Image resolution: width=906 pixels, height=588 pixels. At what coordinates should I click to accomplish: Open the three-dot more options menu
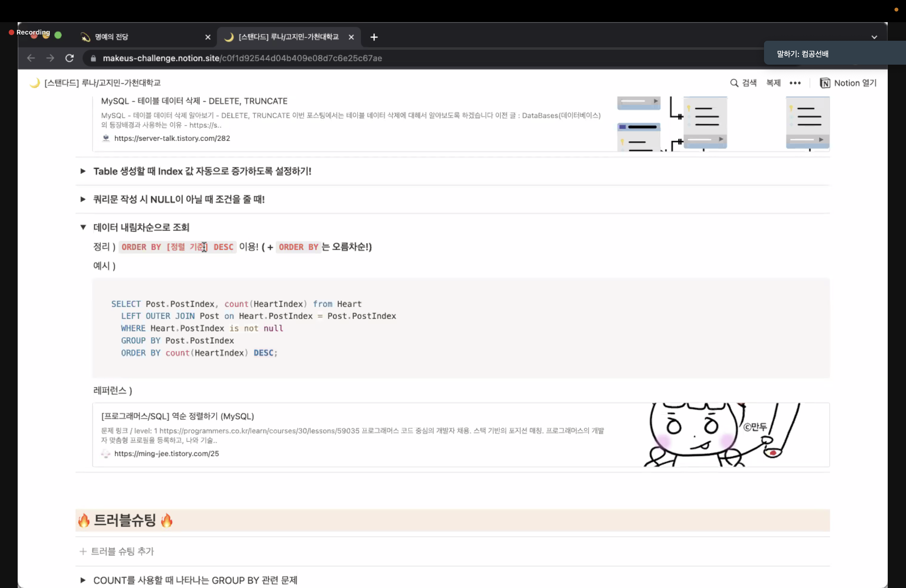(795, 83)
